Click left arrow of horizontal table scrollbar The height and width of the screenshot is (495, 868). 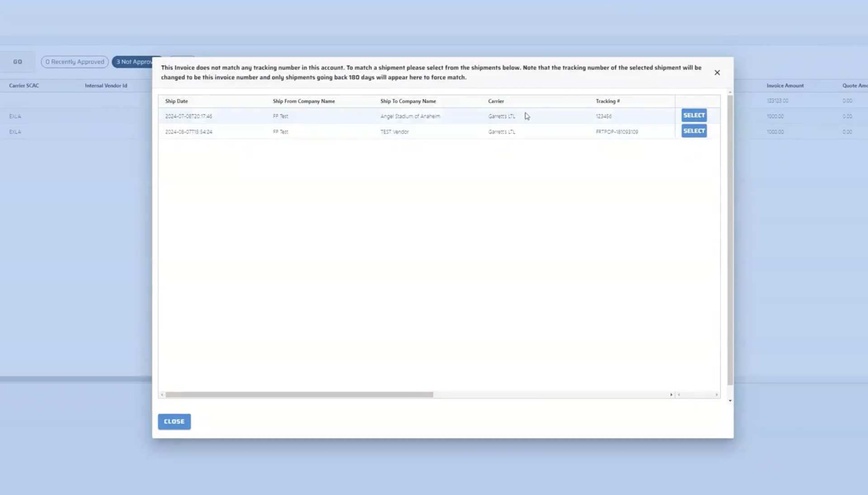tap(162, 395)
